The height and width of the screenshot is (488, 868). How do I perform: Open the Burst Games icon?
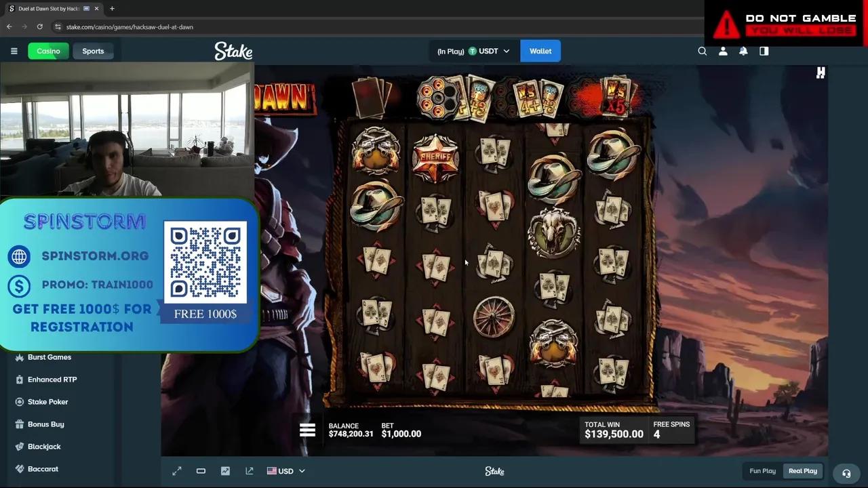(x=20, y=357)
